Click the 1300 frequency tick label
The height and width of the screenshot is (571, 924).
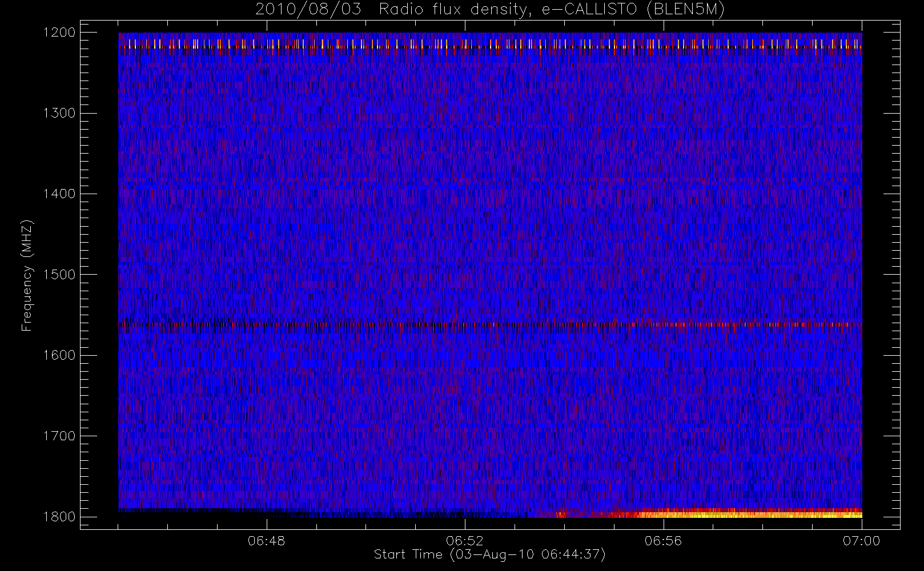click(x=59, y=113)
